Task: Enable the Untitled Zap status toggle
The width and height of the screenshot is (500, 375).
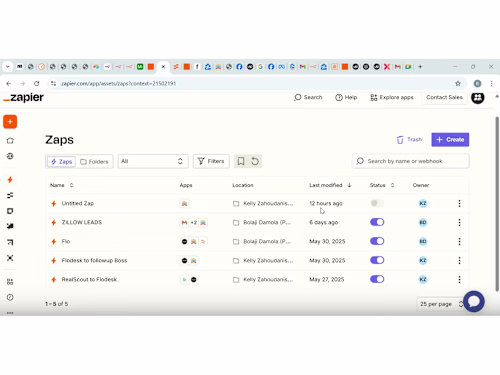Action: click(x=377, y=203)
